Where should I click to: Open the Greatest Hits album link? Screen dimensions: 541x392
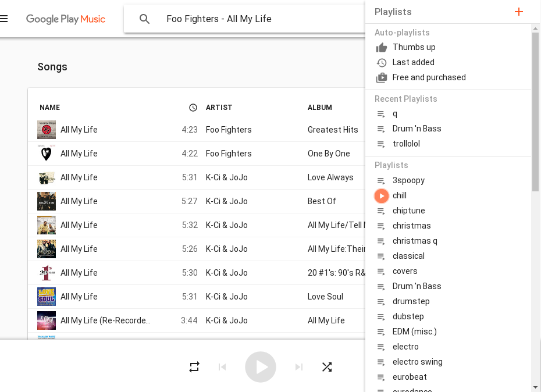[333, 129]
